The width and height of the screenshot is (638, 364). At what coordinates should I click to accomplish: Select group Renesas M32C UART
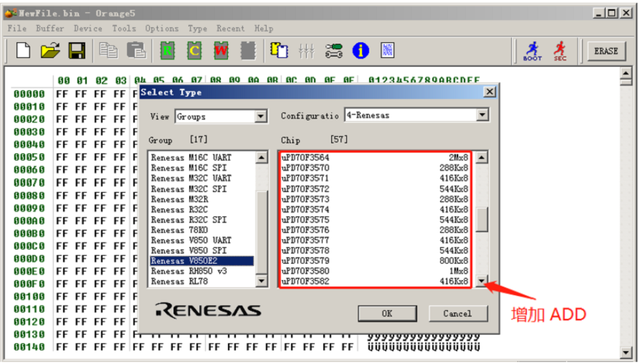pyautogui.click(x=201, y=178)
